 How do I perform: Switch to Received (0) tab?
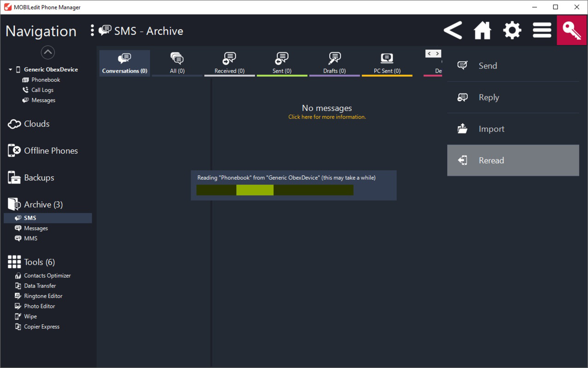point(229,63)
